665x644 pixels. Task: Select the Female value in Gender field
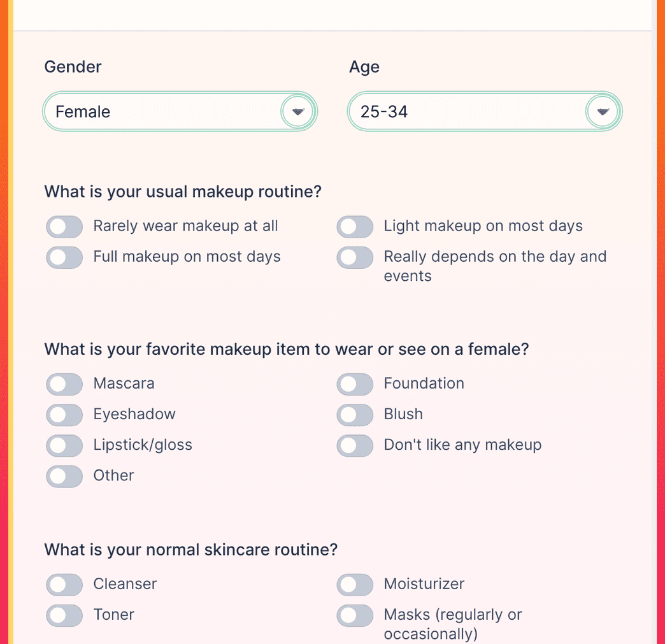tap(180, 111)
